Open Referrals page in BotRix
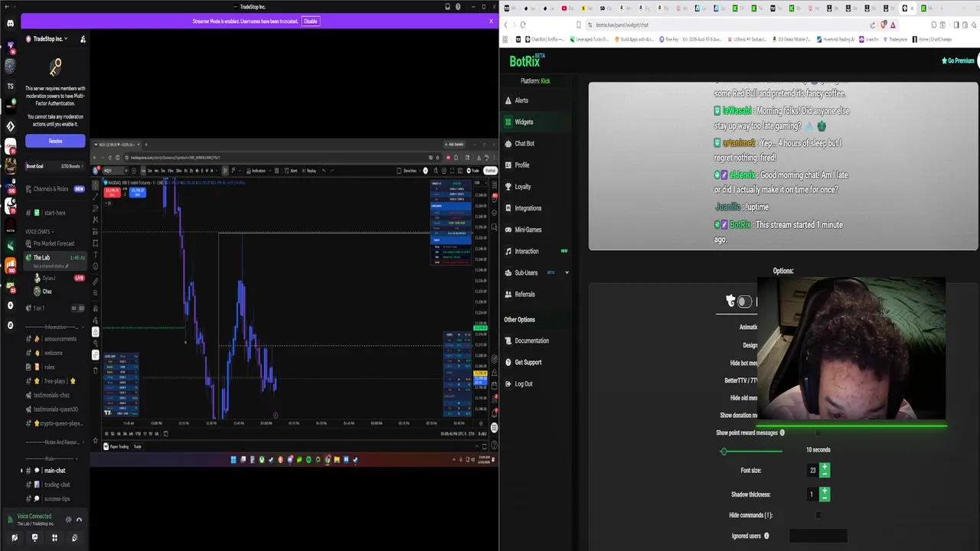Viewport: 980px width, 551px height. (524, 294)
